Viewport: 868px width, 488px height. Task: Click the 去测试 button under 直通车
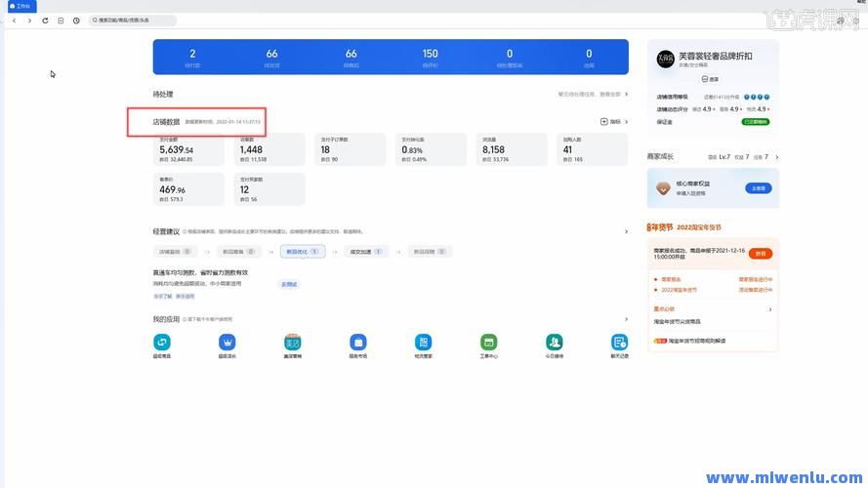pos(289,284)
